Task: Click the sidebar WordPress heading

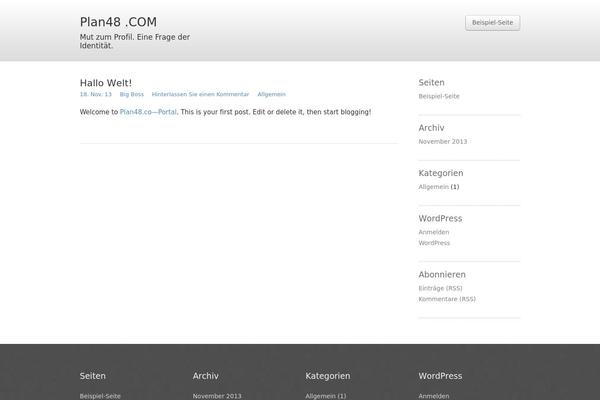Action: (x=440, y=219)
